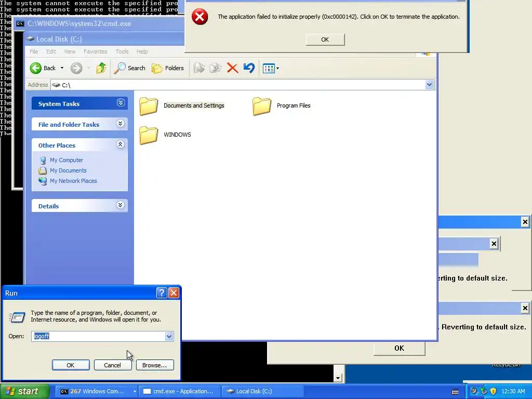Open the View menu in Explorer
The height and width of the screenshot is (399, 532).
pos(70,51)
